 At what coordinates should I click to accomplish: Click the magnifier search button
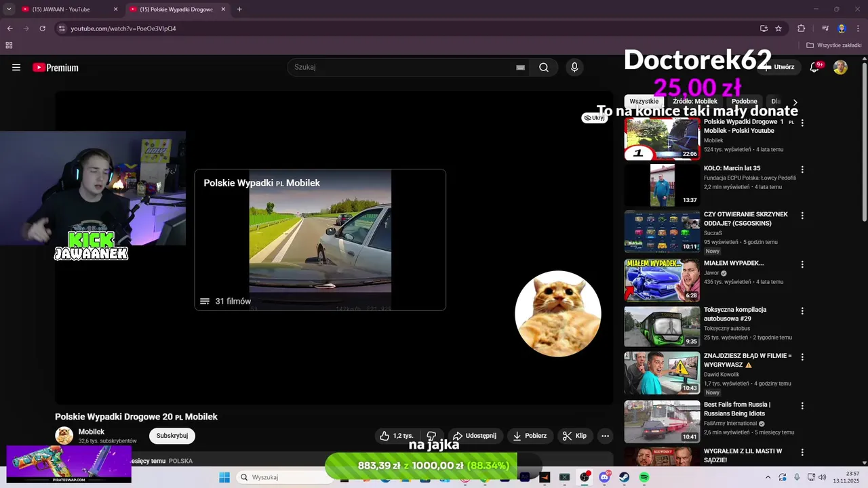[x=544, y=67]
